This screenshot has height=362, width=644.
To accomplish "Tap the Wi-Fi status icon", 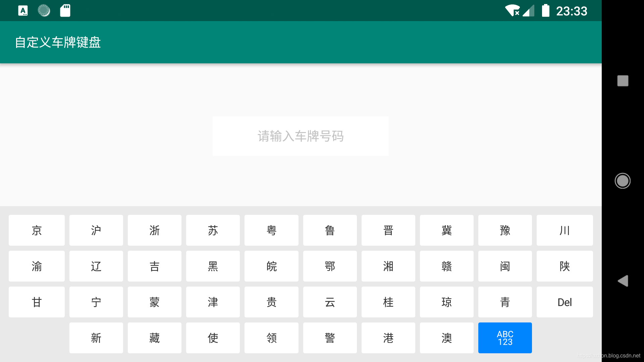I will point(512,11).
